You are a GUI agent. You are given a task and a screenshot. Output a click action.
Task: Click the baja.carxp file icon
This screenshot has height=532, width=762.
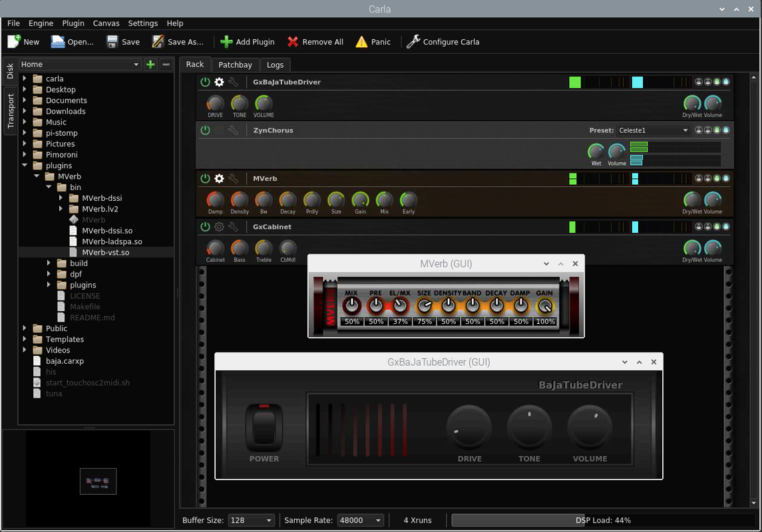point(37,361)
